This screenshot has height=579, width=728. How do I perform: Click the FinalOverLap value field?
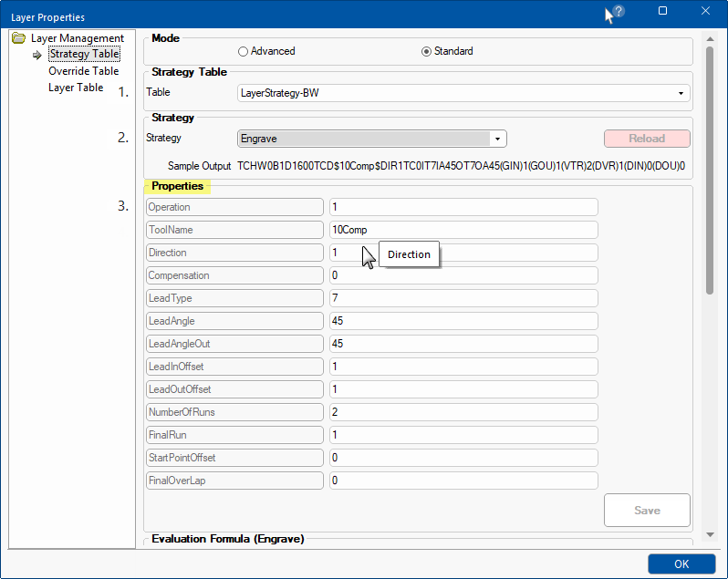pos(463,481)
